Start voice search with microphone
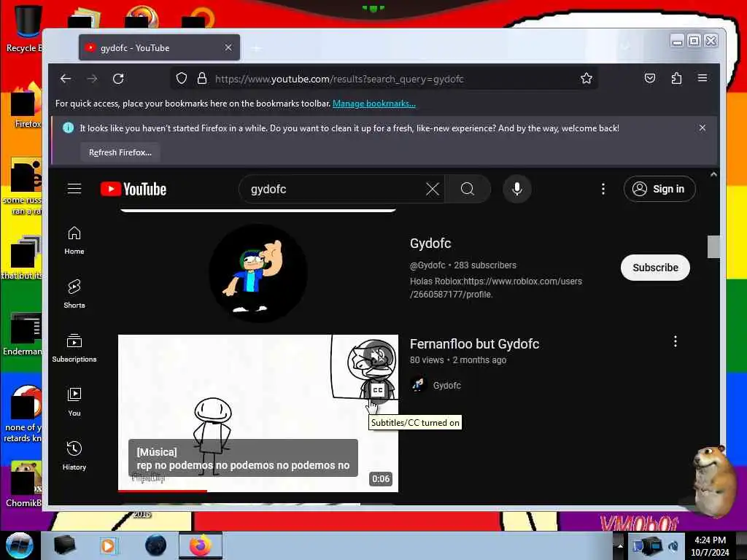The height and width of the screenshot is (560, 747). pyautogui.click(x=517, y=189)
